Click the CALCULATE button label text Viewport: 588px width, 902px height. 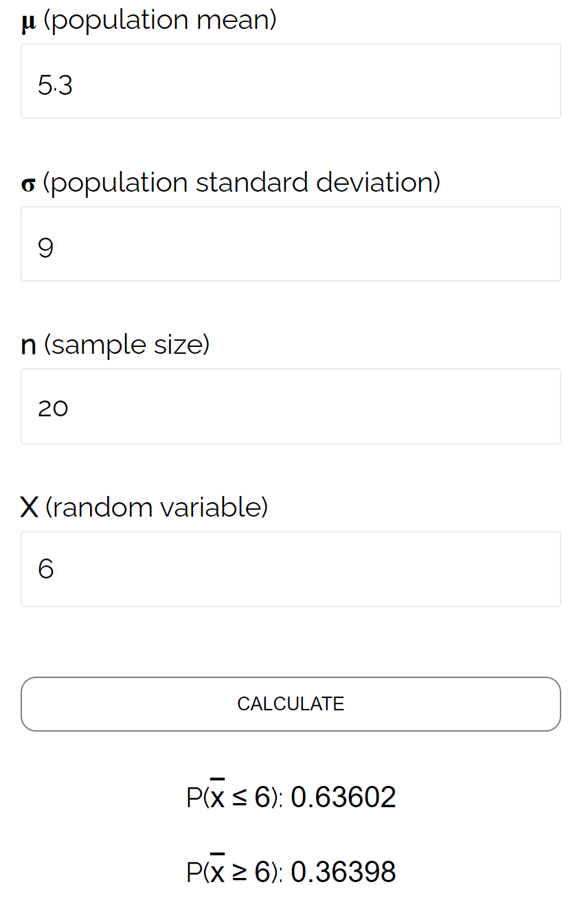pyautogui.click(x=291, y=703)
